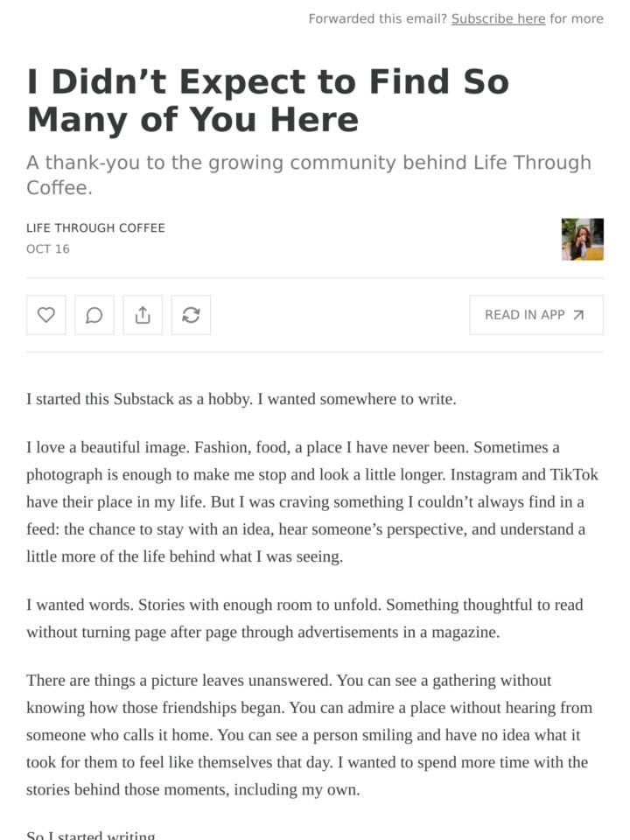Image resolution: width=630 pixels, height=840 pixels.
Task: Like the post with the heart icon
Action: [46, 315]
